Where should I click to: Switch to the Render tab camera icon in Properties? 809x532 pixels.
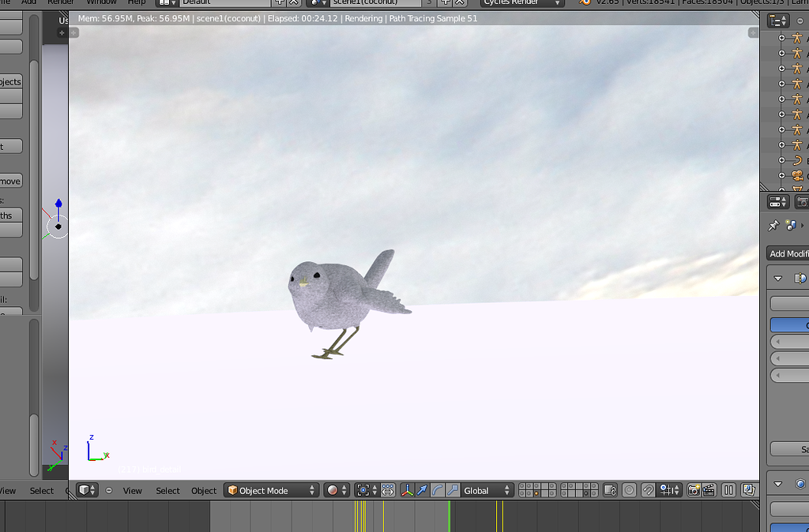click(803, 201)
